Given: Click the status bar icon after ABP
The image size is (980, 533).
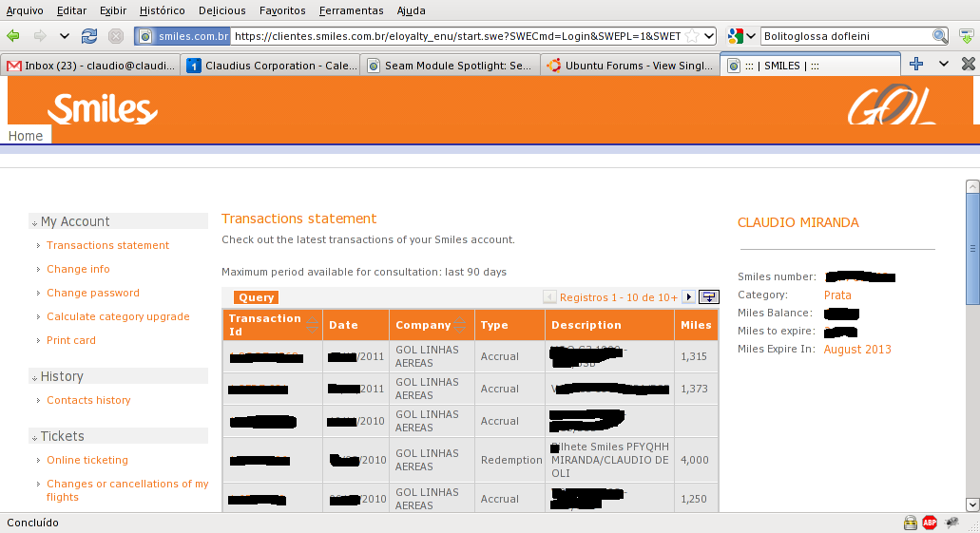Looking at the screenshot, I should [x=951, y=523].
